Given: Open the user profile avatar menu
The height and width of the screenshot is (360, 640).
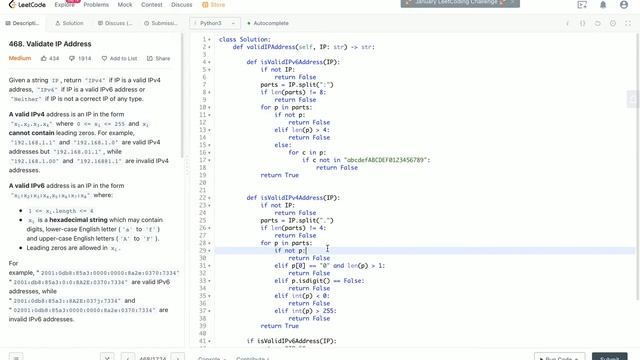Looking at the screenshot, I should coord(624,5).
